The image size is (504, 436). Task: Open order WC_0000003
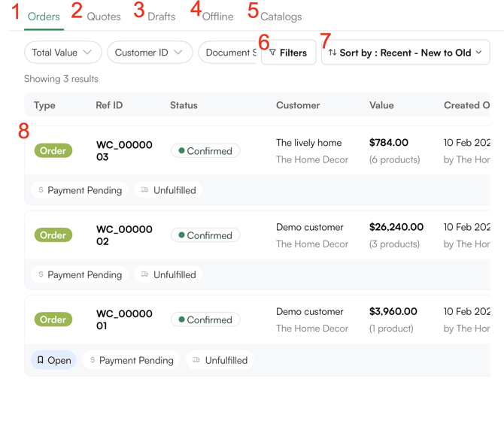(x=124, y=150)
